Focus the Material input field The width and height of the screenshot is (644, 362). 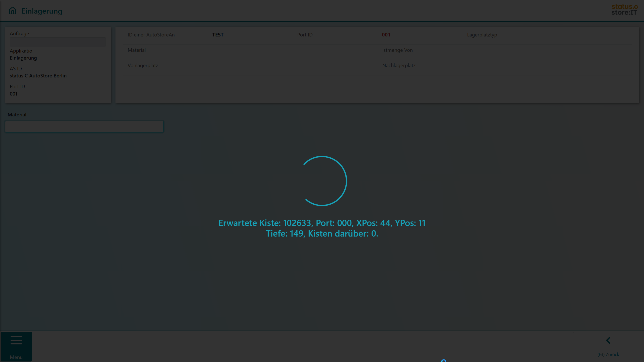tap(84, 127)
